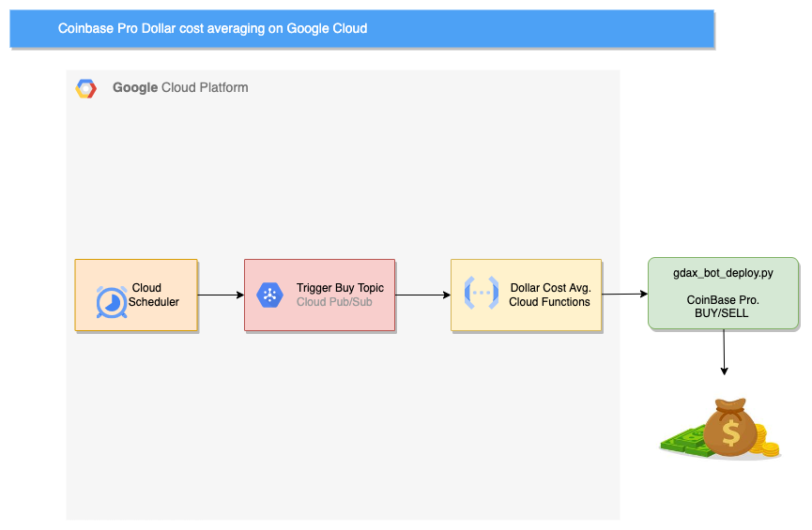Select the BUY/SELL text
This screenshot has width=812, height=530.
(x=721, y=313)
